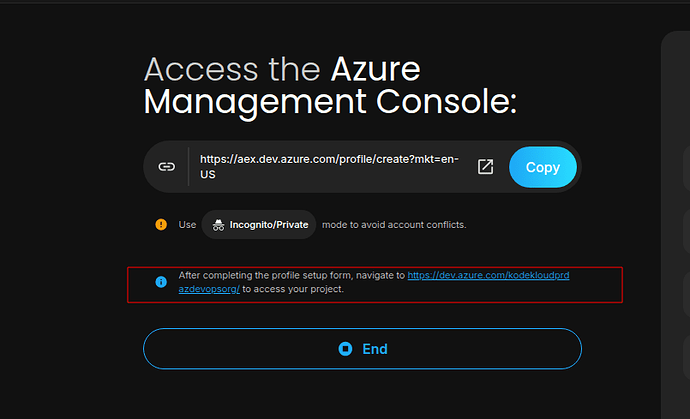The height and width of the screenshot is (419, 690).
Task: Click the Incognito/Private chip
Action: click(x=259, y=225)
